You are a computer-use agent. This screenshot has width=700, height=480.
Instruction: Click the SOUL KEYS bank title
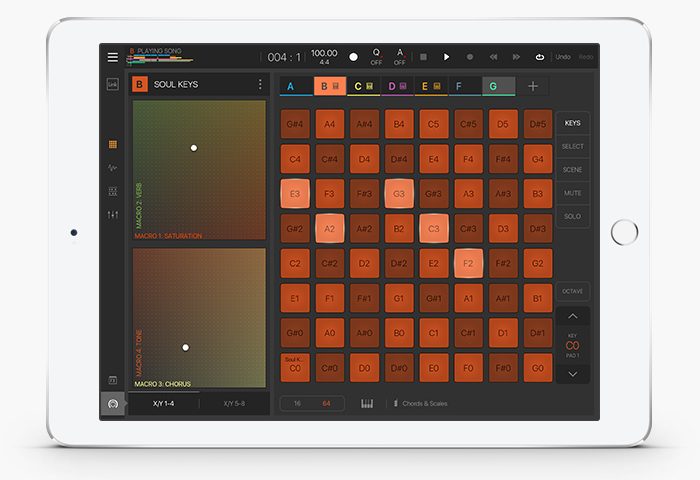(x=176, y=84)
